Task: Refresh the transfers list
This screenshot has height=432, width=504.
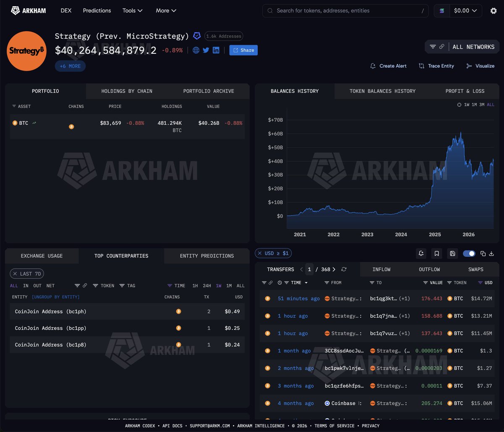Action: [344, 269]
